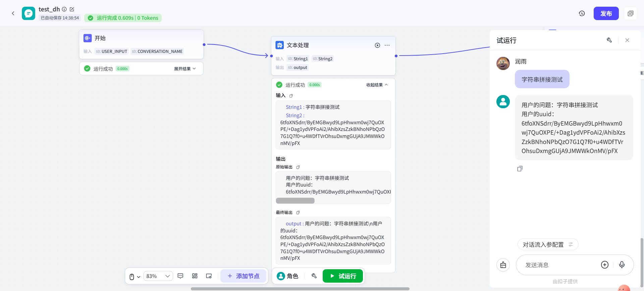Open mouse interaction mode dropdown

point(135,276)
